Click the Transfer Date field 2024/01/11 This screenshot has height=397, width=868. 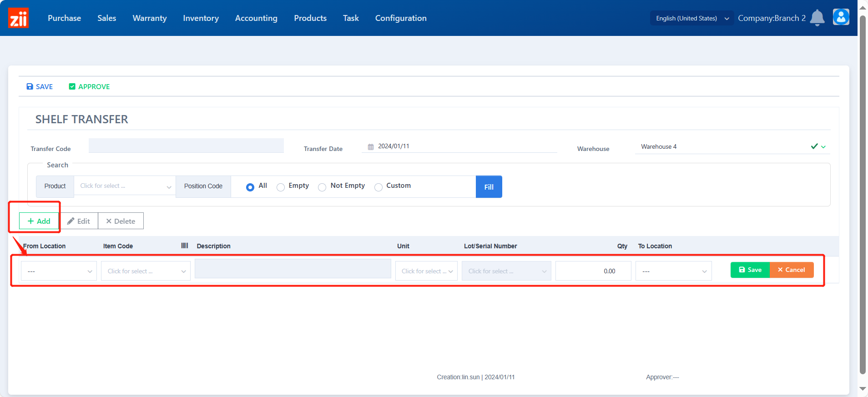tap(459, 146)
